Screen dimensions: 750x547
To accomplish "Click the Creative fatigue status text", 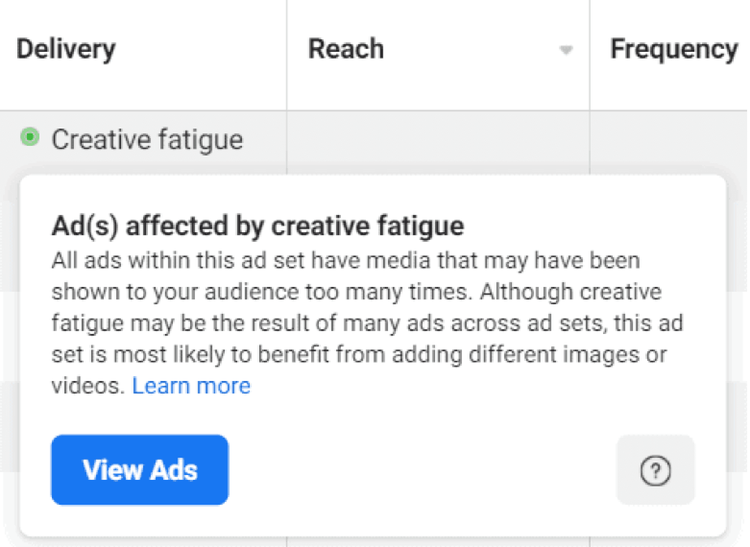I will 147,139.
